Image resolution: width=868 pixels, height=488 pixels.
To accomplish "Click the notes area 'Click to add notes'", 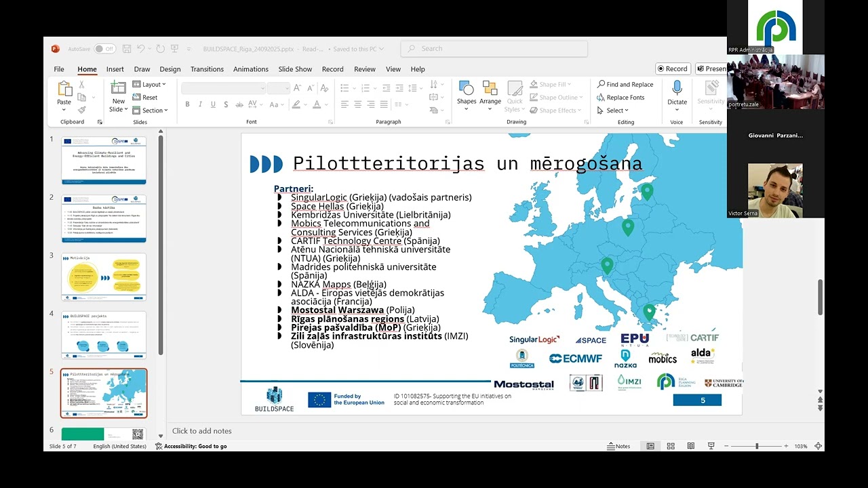I will pos(202,431).
